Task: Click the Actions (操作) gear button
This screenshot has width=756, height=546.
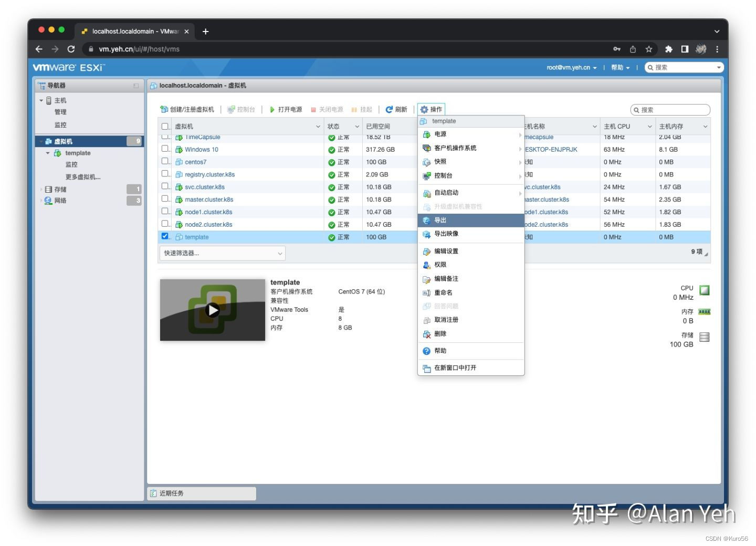Action: 431,109
